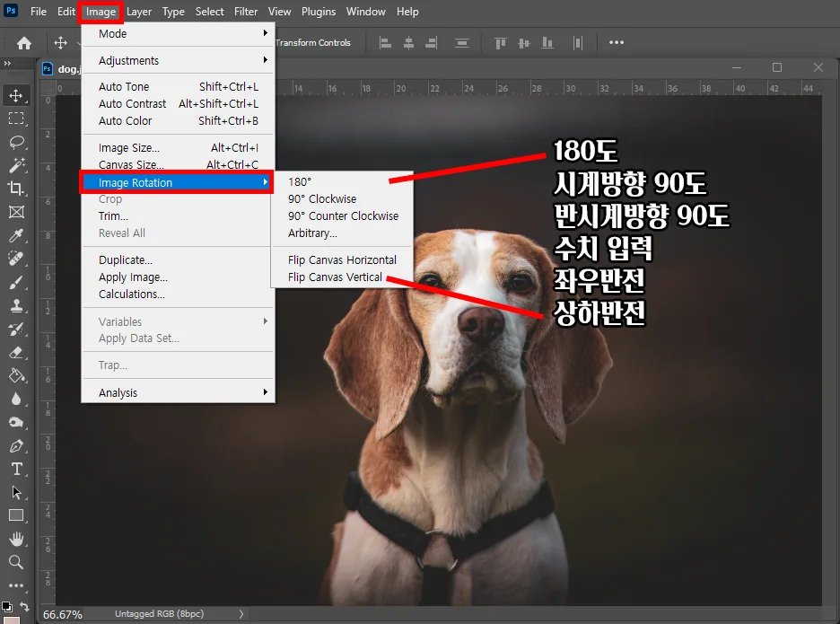Click Align horizontal centers icon
Image resolution: width=840 pixels, height=624 pixels.
(x=408, y=42)
